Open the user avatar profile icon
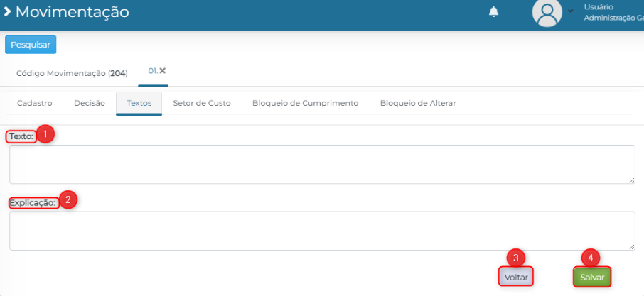Image resolution: width=644 pixels, height=296 pixels. [547, 12]
